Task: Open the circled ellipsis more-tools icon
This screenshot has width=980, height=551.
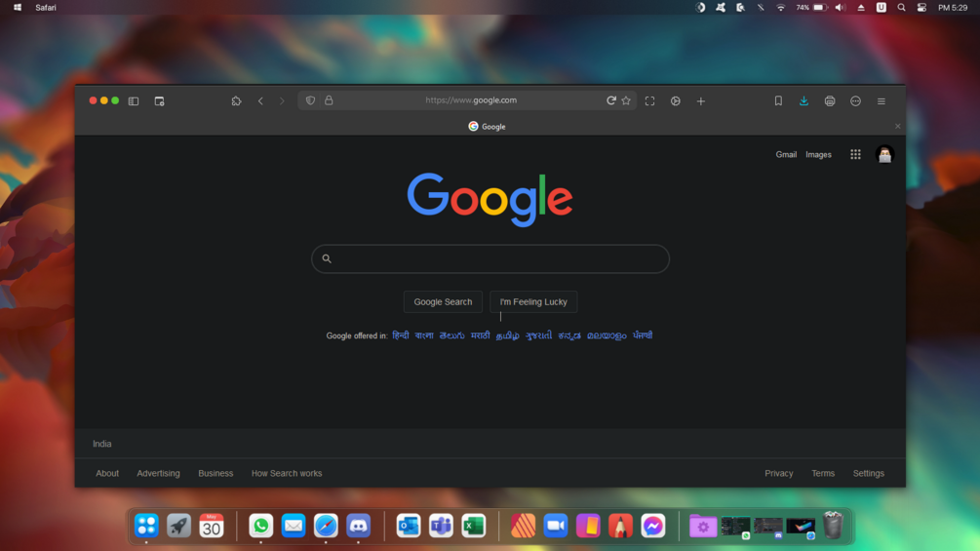Action: coord(855,100)
